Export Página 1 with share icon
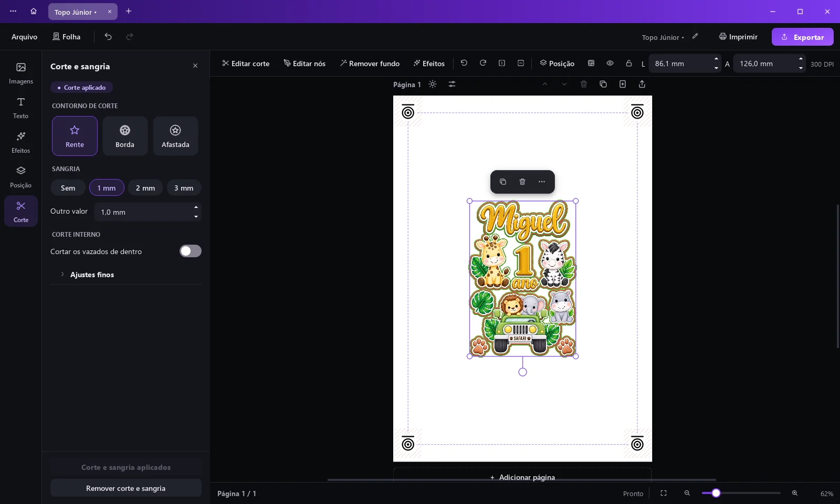 [x=642, y=84]
